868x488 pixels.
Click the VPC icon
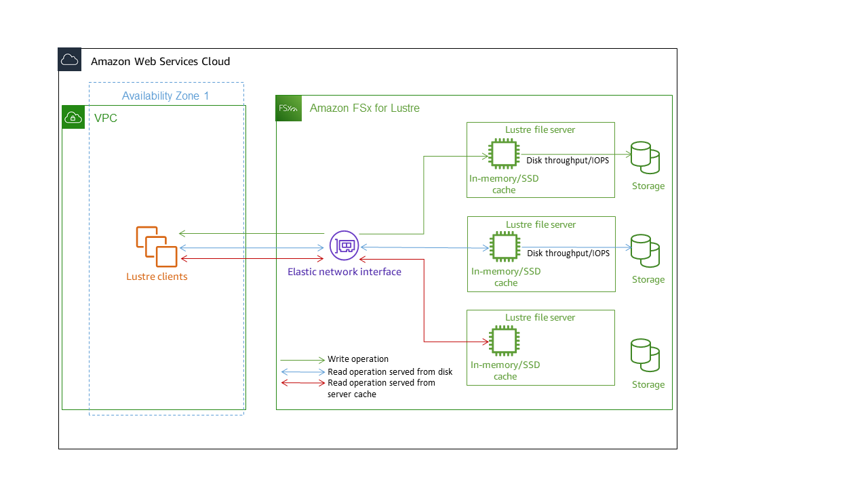click(73, 117)
